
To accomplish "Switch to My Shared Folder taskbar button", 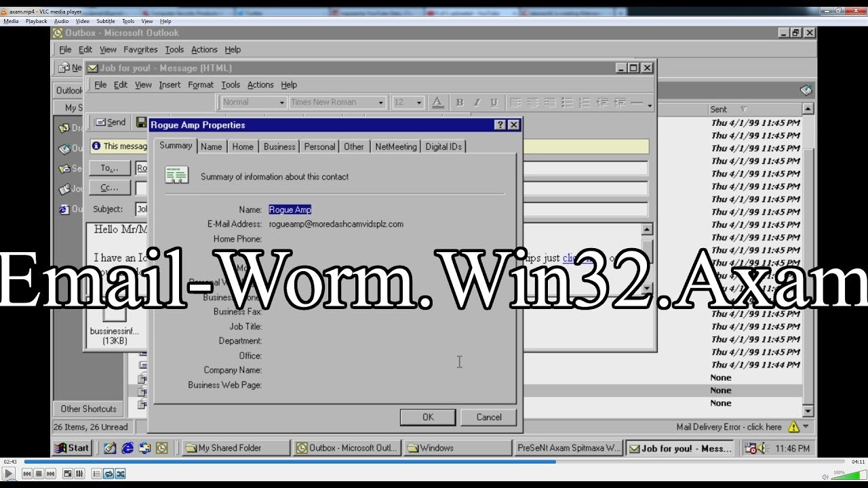I will tap(235, 448).
